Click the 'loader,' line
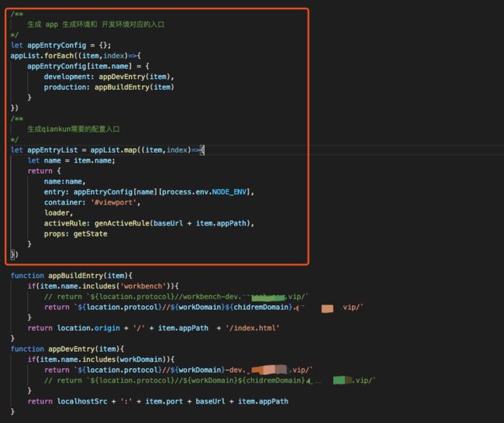504x423 pixels. [58, 213]
